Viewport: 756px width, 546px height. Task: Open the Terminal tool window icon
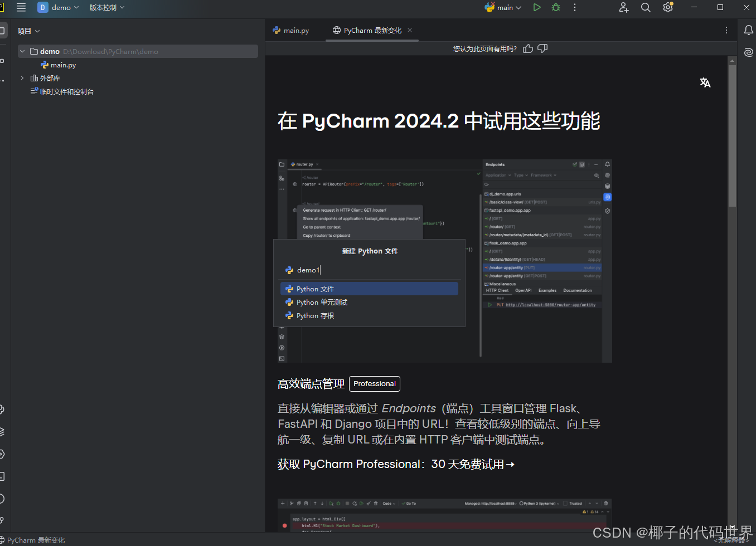[x=2, y=476]
